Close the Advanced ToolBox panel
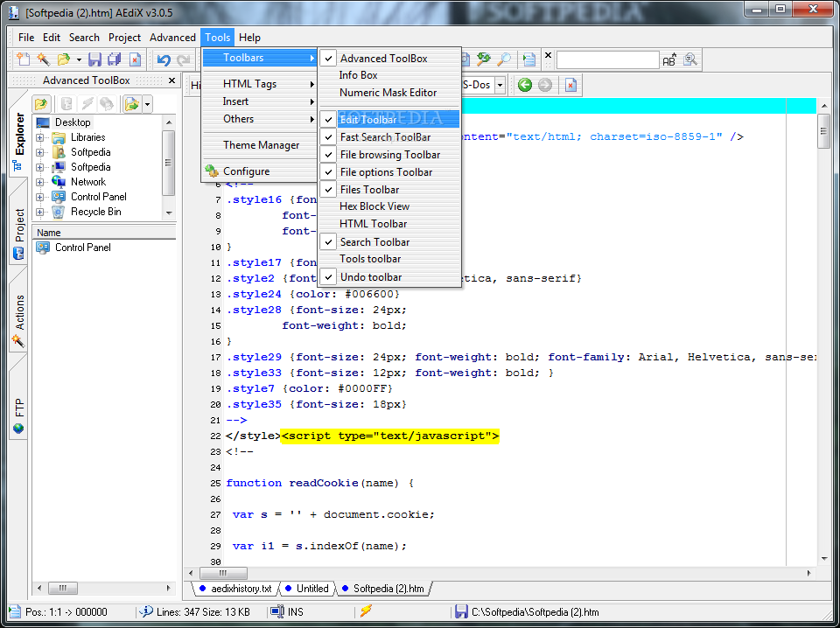 pos(171,80)
